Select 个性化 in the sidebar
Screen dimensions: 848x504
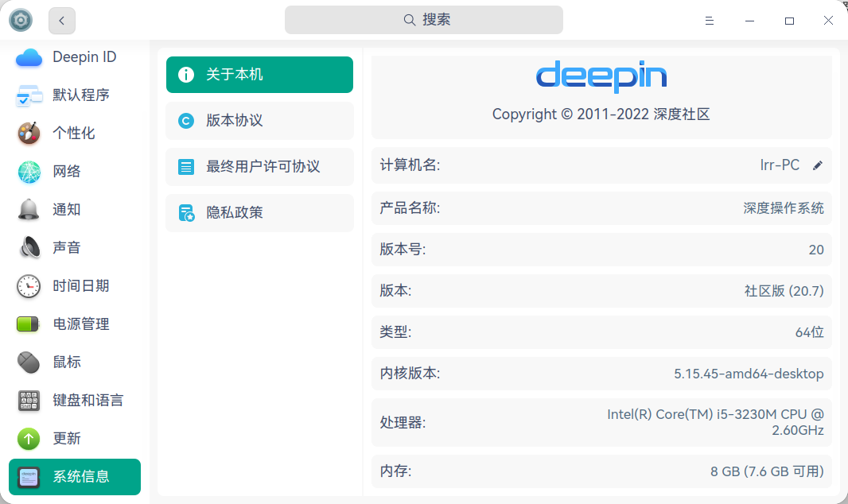click(75, 134)
